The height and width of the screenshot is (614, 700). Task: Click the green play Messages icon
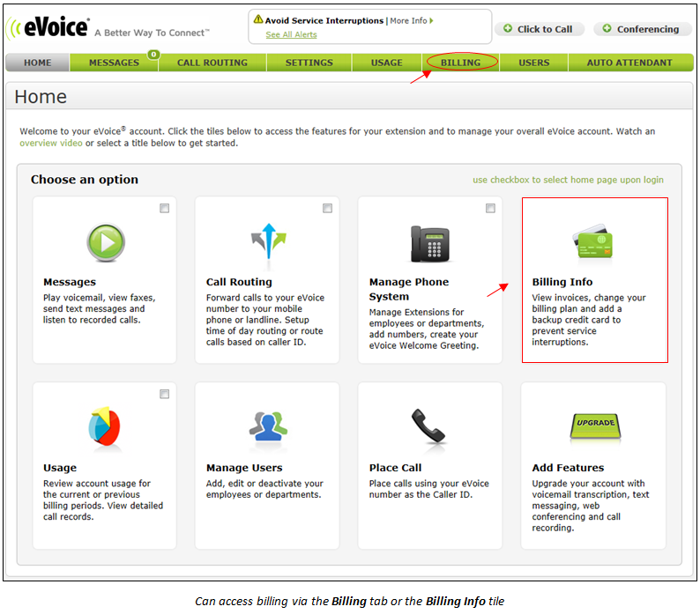click(106, 243)
